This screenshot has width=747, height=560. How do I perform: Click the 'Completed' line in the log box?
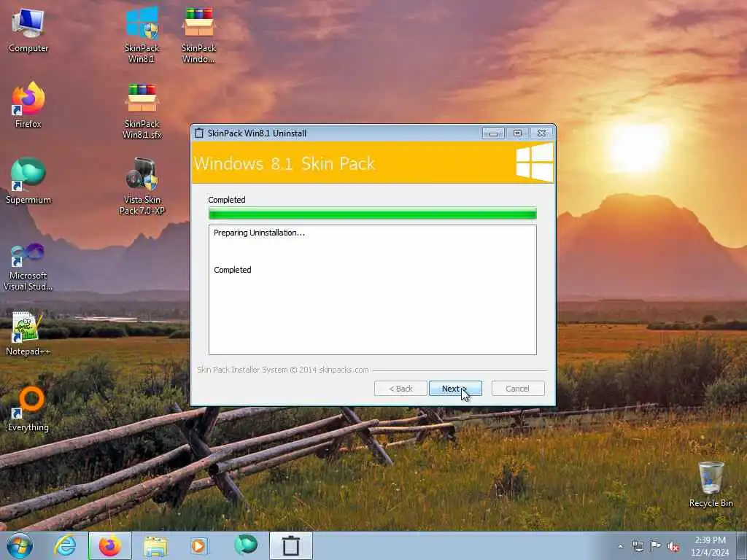tap(233, 270)
